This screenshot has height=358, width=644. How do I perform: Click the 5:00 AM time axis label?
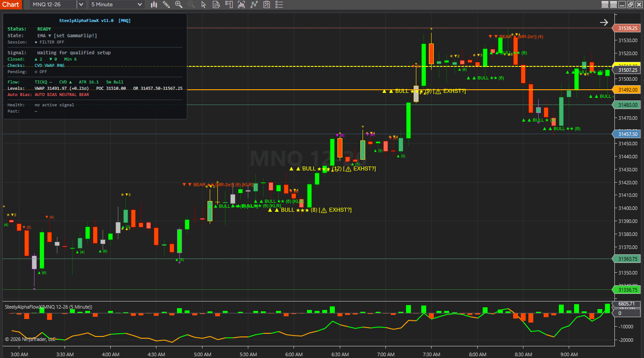202,354
